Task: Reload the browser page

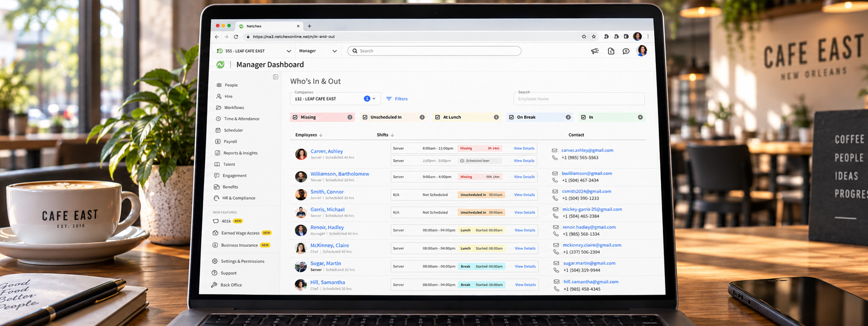Action: pos(236,37)
